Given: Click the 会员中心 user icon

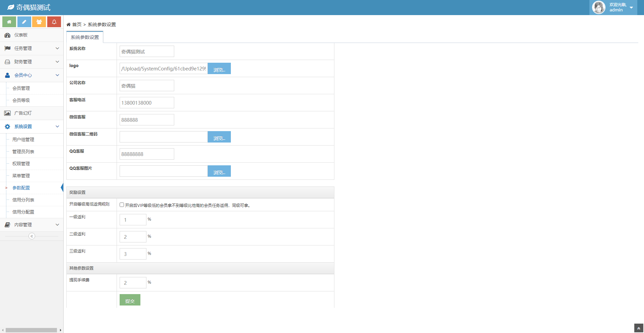Looking at the screenshot, I should (x=7, y=75).
